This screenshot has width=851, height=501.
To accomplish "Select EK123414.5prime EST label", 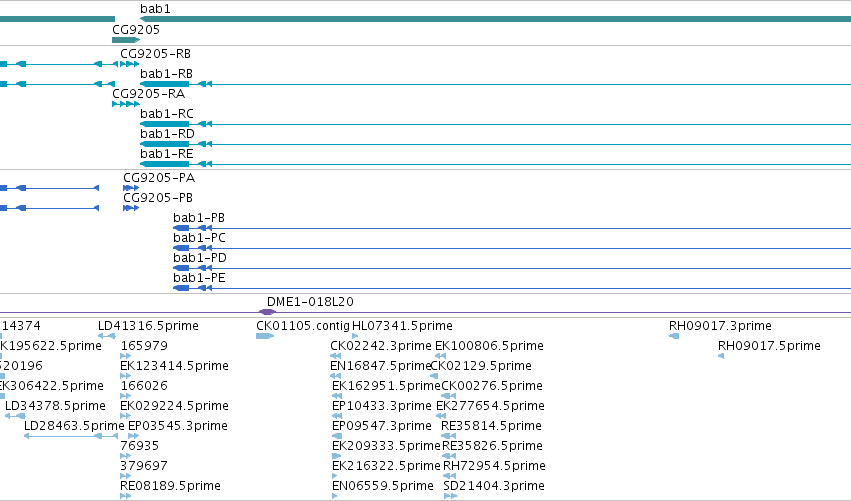I will click(174, 366).
